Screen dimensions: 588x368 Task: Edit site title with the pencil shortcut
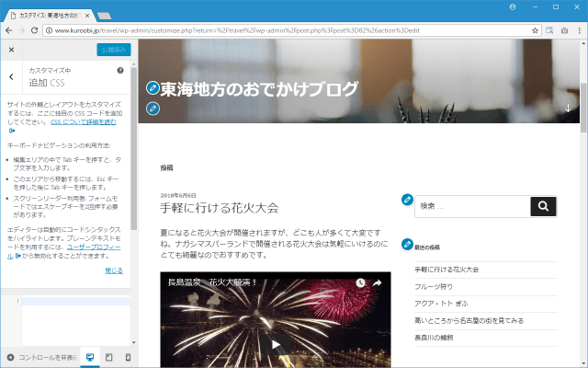[x=153, y=88]
